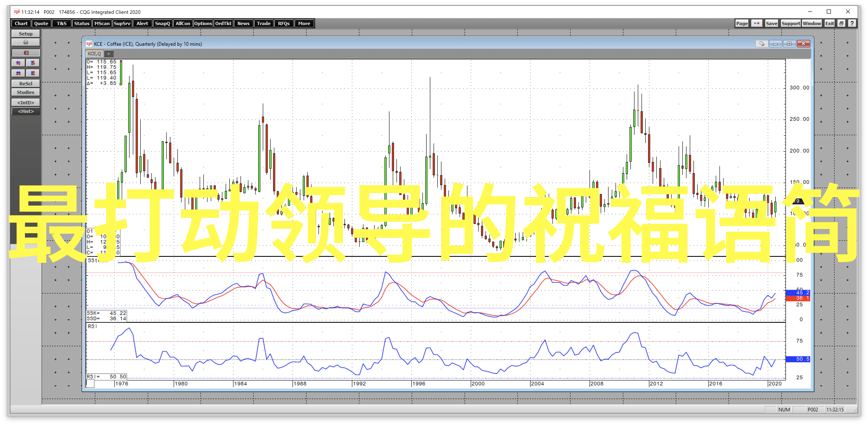
Task: Click the RSI= 50.50 value box
Action: point(106,377)
